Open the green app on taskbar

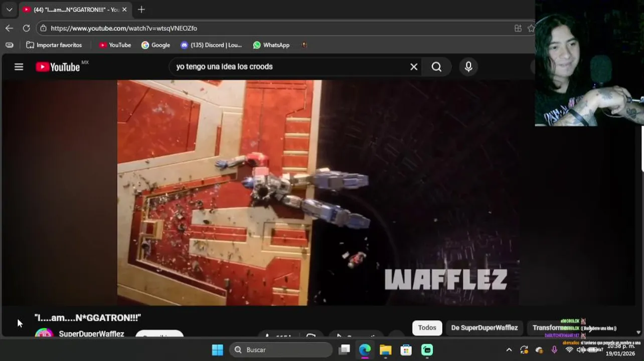pos(427,350)
